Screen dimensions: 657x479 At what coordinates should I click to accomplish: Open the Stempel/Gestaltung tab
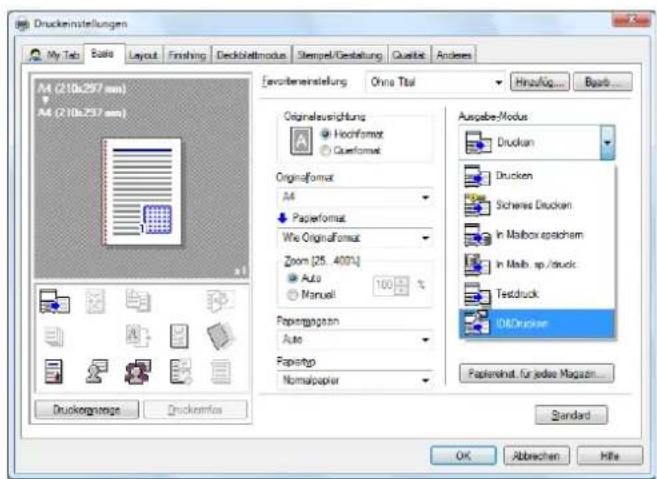339,55
